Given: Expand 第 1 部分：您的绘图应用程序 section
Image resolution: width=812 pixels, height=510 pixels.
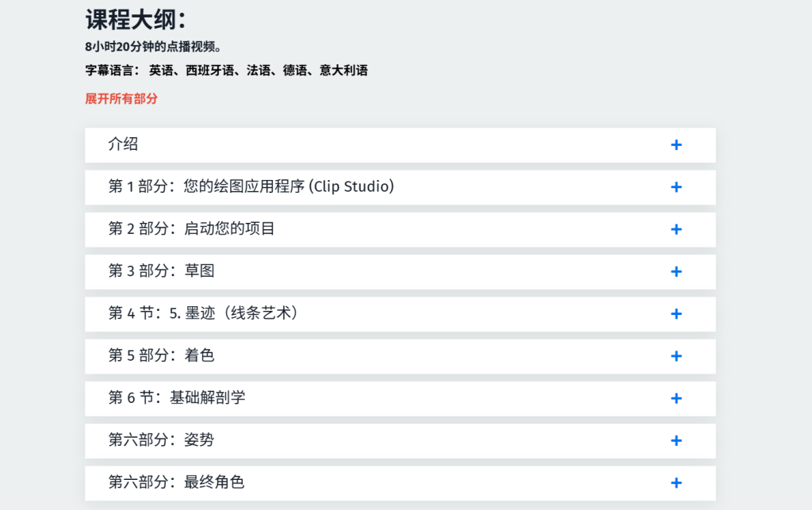Looking at the screenshot, I should (x=400, y=187).
